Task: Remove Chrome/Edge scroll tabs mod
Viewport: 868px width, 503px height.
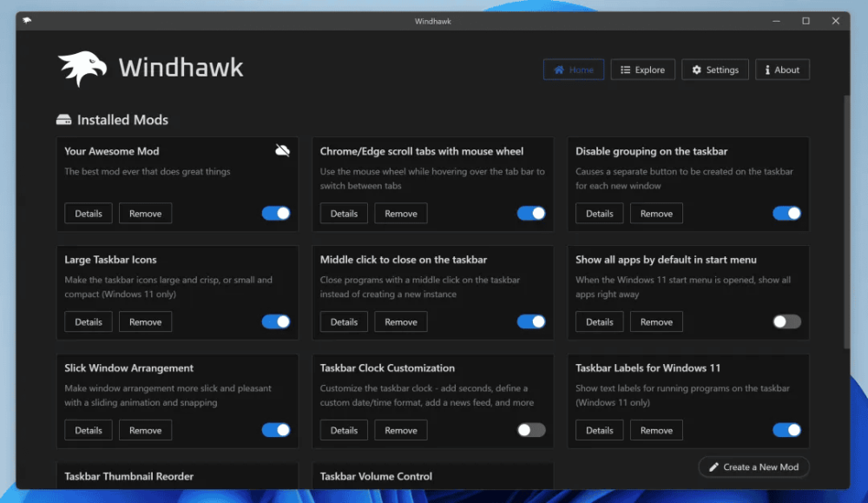Action: pyautogui.click(x=401, y=214)
